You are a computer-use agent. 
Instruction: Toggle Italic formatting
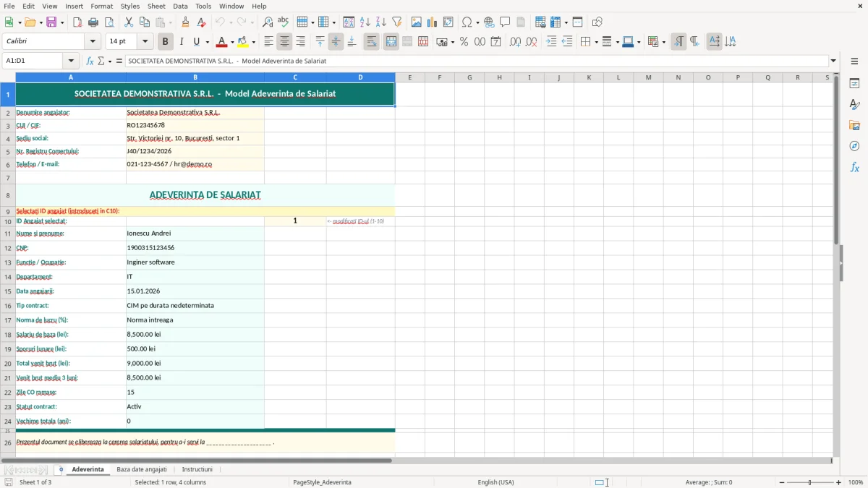[x=182, y=42]
